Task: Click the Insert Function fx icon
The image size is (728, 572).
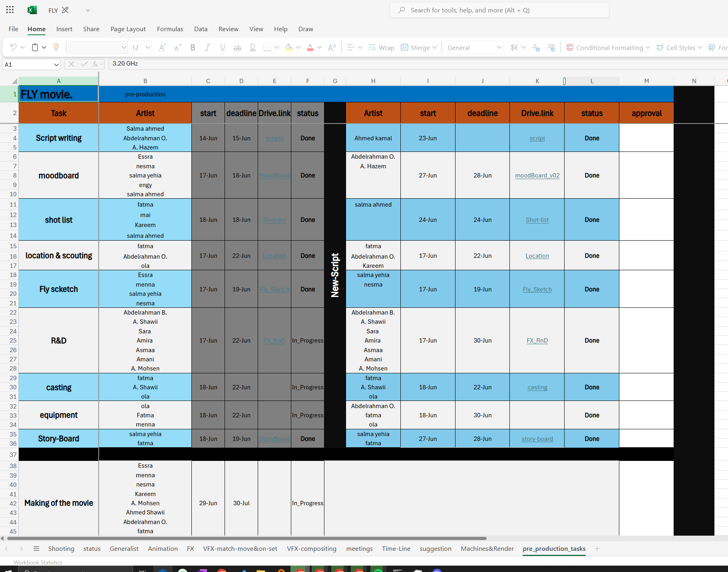Action: (x=95, y=64)
